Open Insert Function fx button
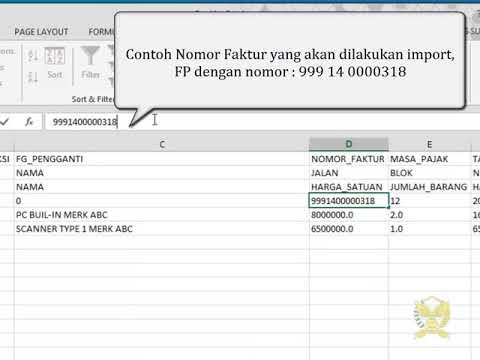This screenshot has width=480, height=360. [29, 122]
